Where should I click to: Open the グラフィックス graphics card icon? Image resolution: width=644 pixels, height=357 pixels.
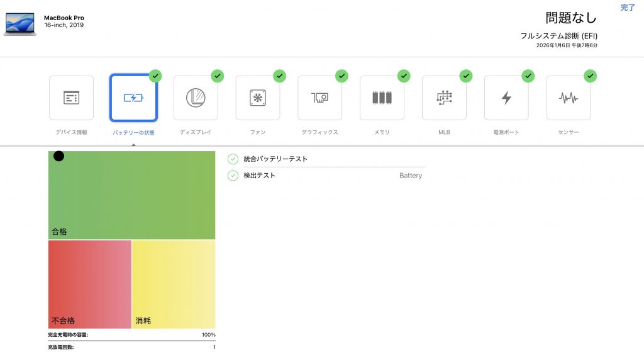click(319, 98)
